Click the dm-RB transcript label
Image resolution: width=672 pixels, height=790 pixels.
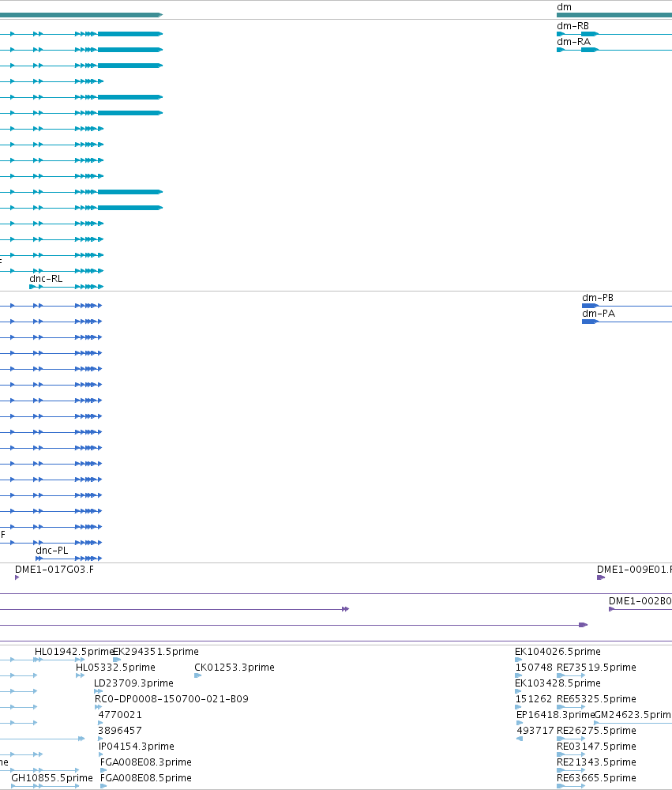tap(573, 26)
